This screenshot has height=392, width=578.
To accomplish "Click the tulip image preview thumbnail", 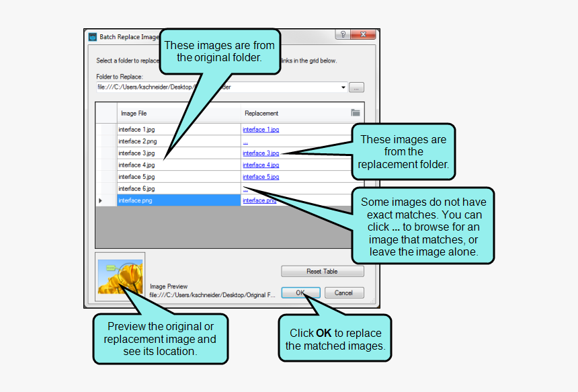I will click(120, 276).
